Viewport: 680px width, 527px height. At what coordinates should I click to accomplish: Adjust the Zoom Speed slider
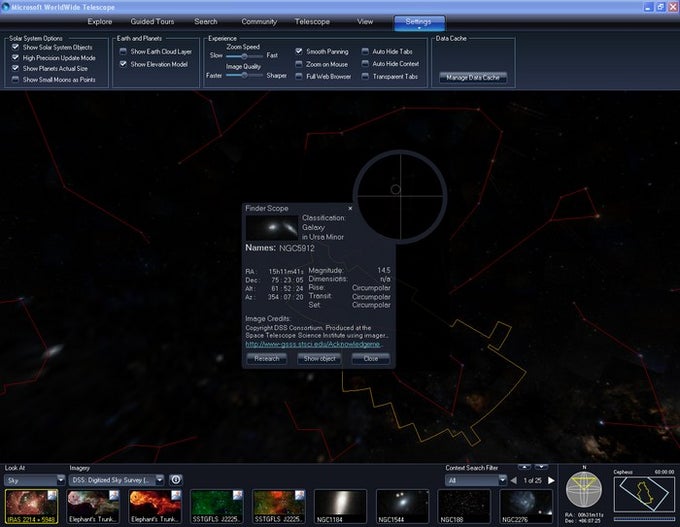tap(244, 56)
